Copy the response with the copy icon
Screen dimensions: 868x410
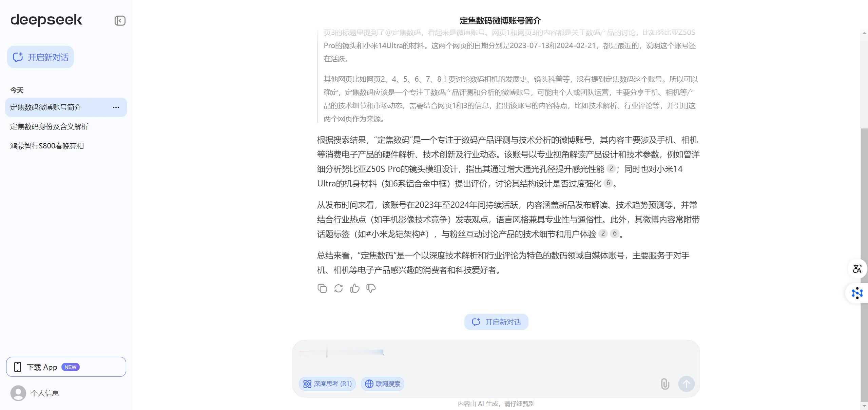322,288
